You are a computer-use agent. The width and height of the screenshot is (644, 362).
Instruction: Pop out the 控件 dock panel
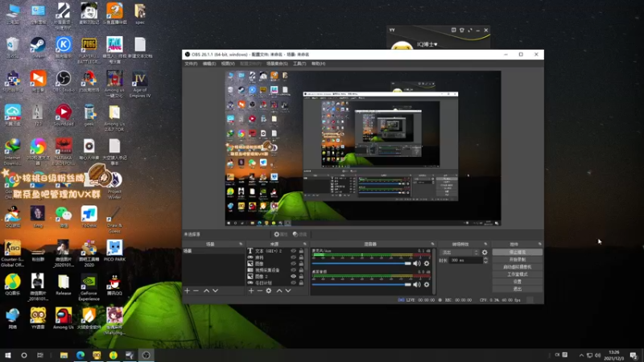point(539,244)
